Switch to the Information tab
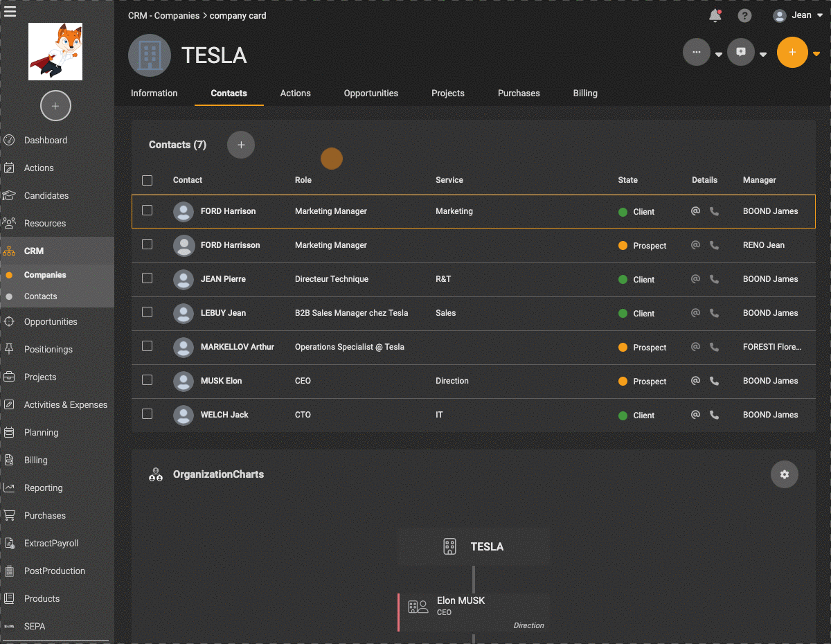This screenshot has width=831, height=644. tap(154, 93)
